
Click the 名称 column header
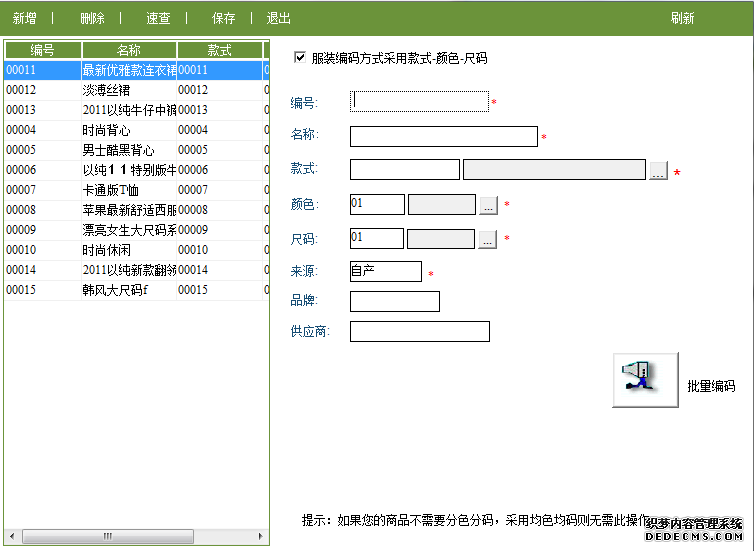(x=129, y=50)
